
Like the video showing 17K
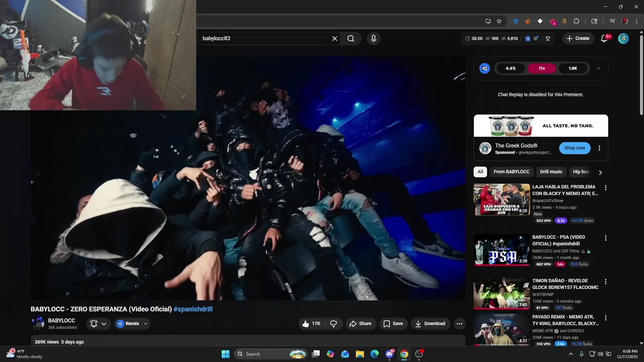[x=311, y=324]
